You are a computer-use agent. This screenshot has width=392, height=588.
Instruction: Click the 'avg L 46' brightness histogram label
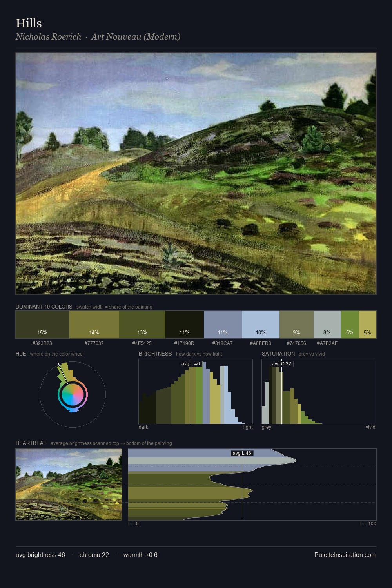click(x=191, y=364)
